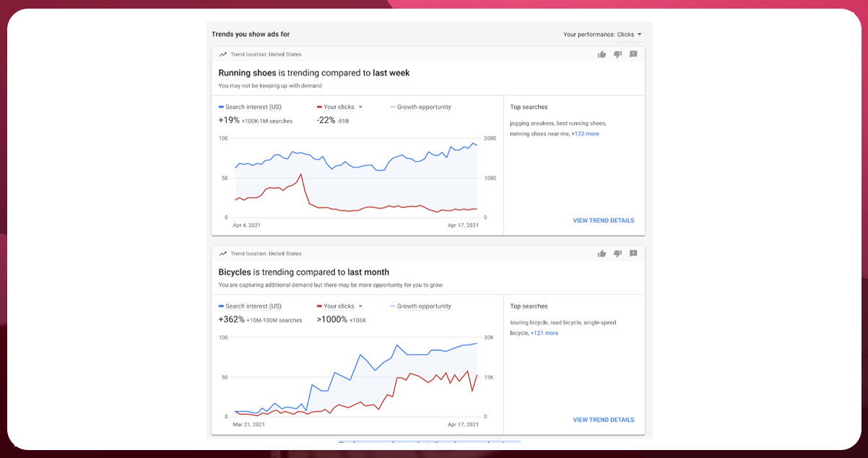
Task: Dislike the Bicycles trend with thumbs down
Action: (617, 254)
